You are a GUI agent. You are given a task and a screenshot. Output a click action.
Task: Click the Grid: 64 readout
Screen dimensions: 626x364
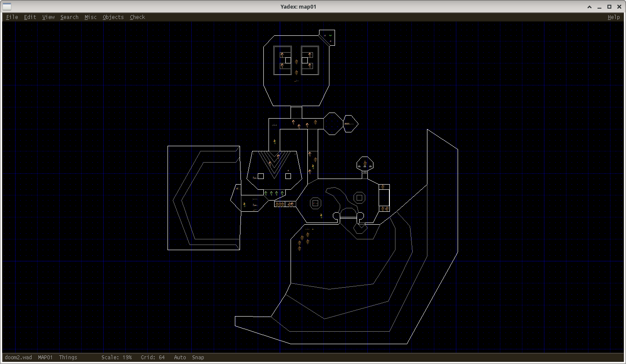pyautogui.click(x=153, y=358)
